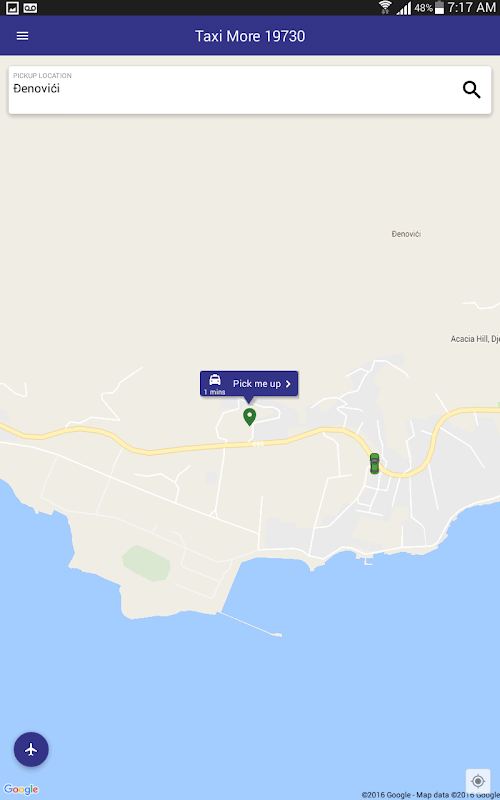
Task: Center map on my location
Action: [x=478, y=781]
